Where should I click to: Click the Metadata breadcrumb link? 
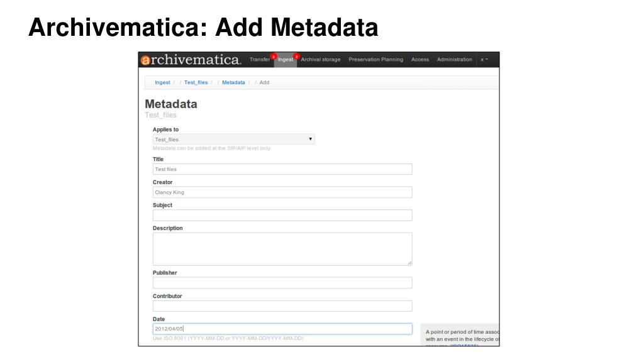(x=233, y=82)
